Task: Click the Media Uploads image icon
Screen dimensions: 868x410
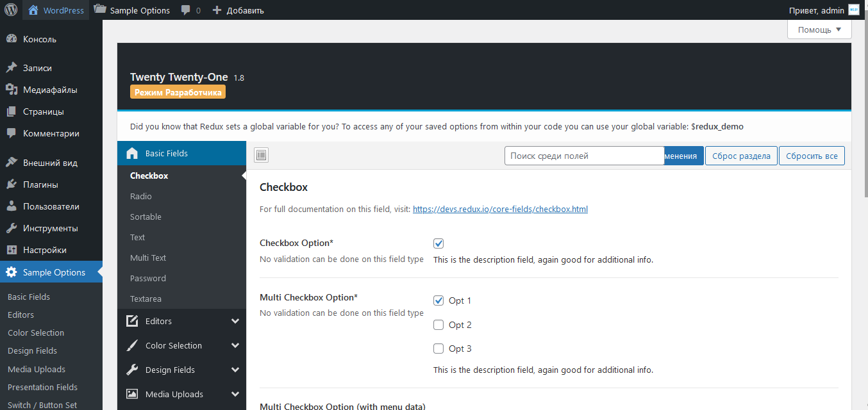Action: (x=132, y=394)
